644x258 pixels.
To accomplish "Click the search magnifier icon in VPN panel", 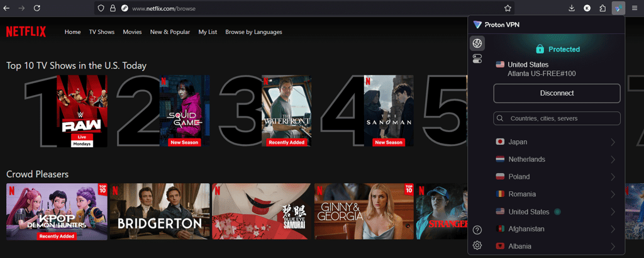I will (x=500, y=118).
